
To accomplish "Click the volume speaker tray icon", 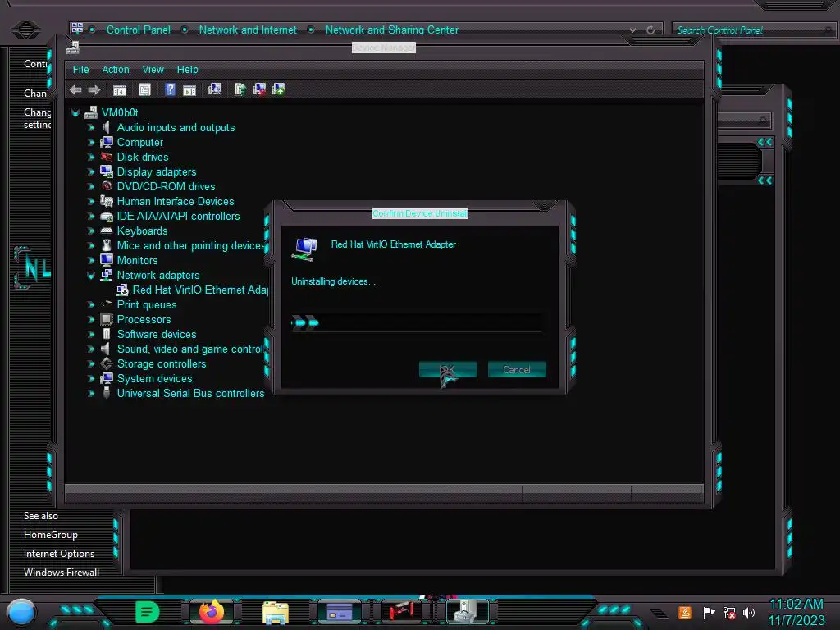I will pos(749,612).
